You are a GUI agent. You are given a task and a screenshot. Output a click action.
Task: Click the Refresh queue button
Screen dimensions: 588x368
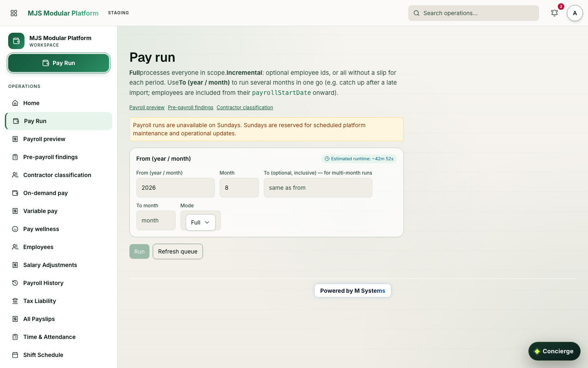[178, 251]
